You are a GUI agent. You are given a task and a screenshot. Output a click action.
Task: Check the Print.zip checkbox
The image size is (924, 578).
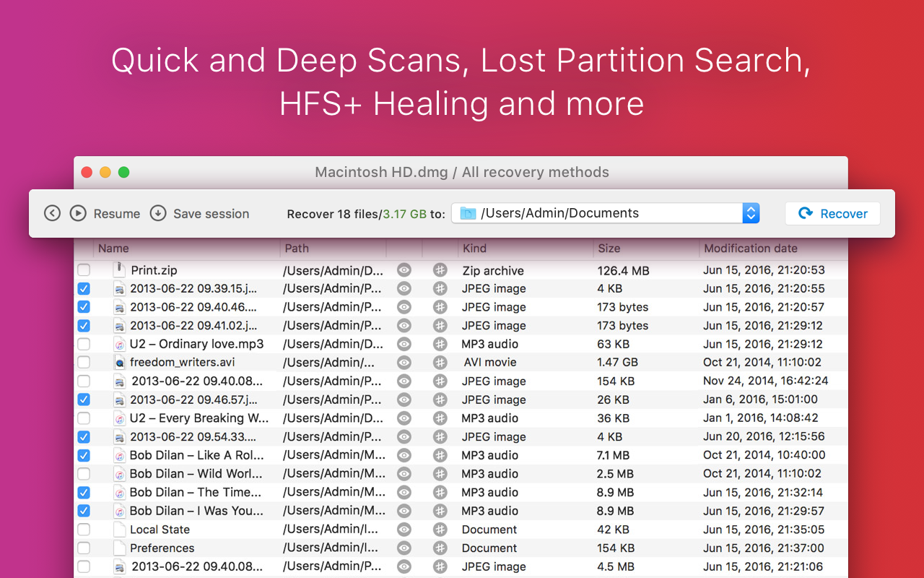84,270
